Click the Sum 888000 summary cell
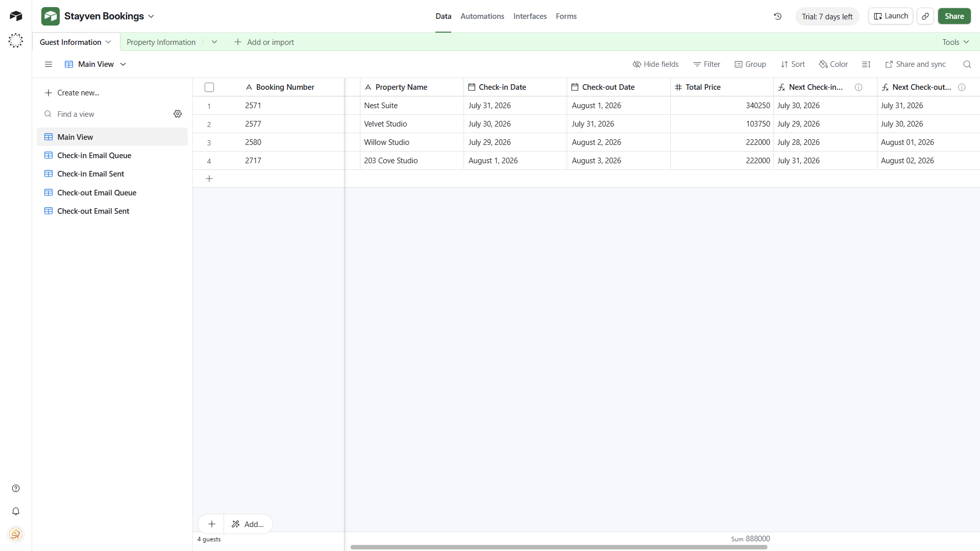 point(750,539)
